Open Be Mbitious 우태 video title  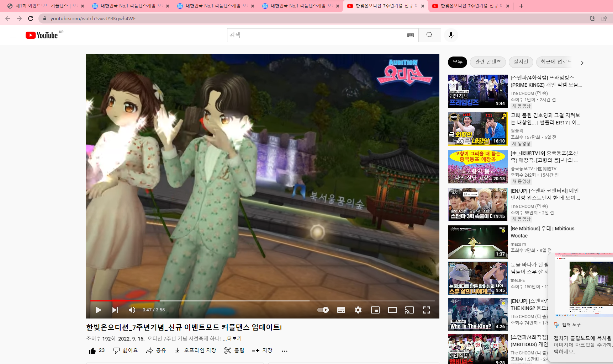point(543,232)
